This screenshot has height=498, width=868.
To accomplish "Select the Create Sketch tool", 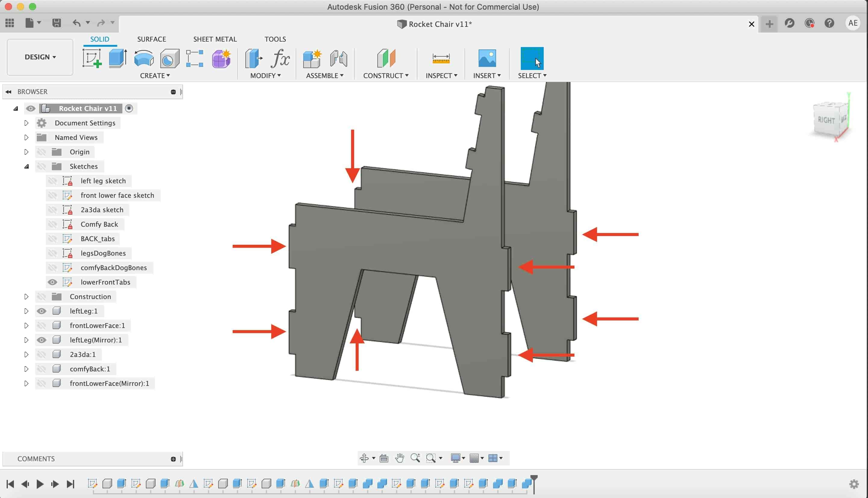I will (92, 58).
